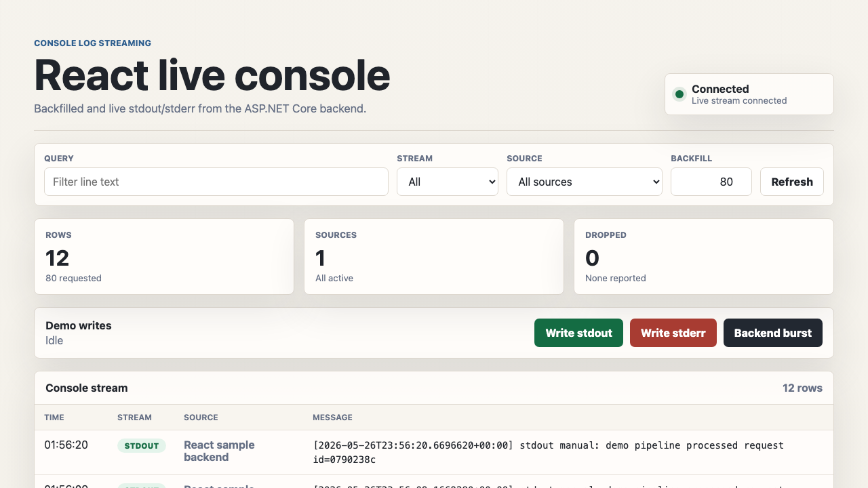Click the "Demo writes" heading
This screenshot has width=868, height=488.
tap(79, 325)
